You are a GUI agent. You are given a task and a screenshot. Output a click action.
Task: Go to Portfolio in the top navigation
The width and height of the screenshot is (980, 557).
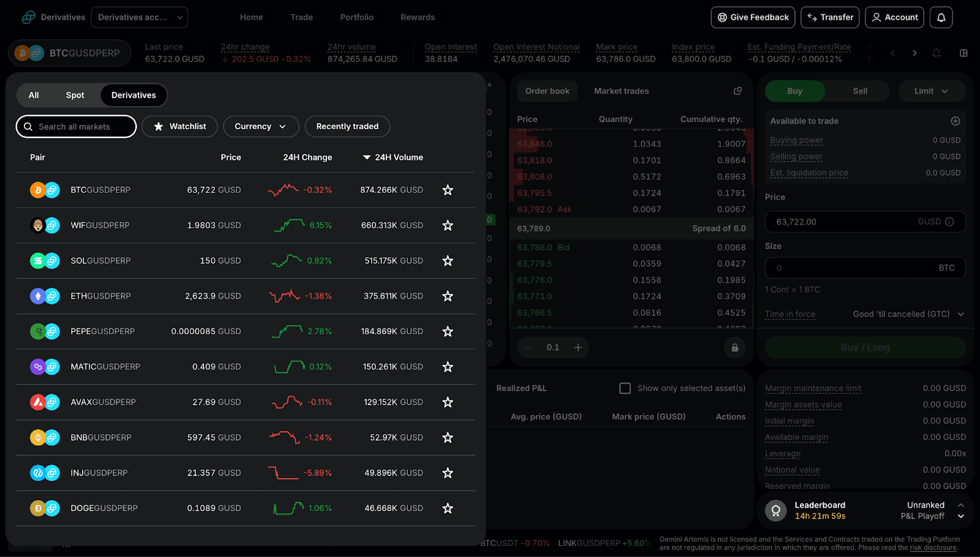pos(356,17)
